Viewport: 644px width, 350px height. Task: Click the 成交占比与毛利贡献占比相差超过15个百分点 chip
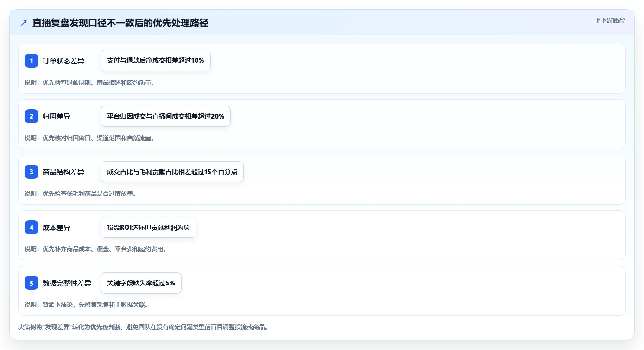172,172
